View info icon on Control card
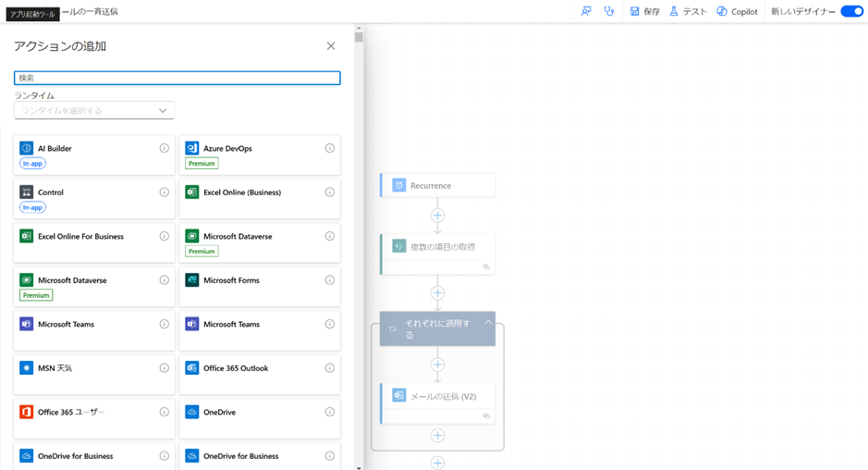The image size is (868, 470). click(x=165, y=192)
